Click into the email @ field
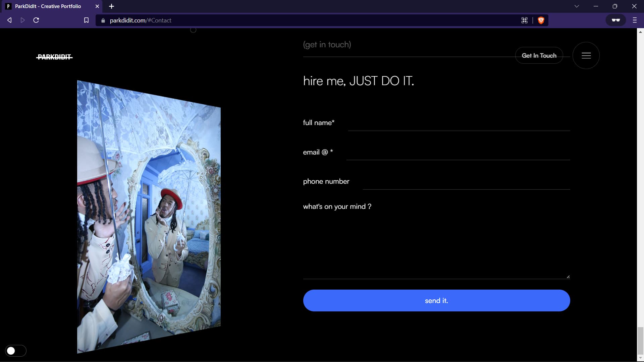The image size is (644, 362). [458, 153]
